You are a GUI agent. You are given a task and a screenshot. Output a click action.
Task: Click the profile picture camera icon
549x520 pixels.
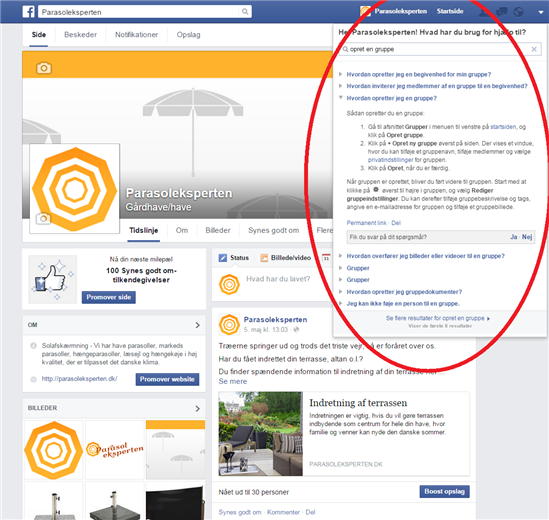(43, 219)
